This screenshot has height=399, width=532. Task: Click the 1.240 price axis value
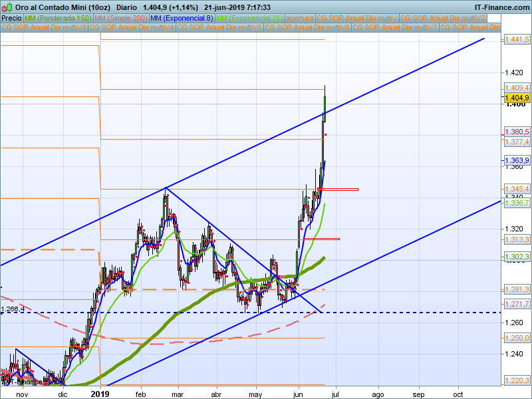514,354
